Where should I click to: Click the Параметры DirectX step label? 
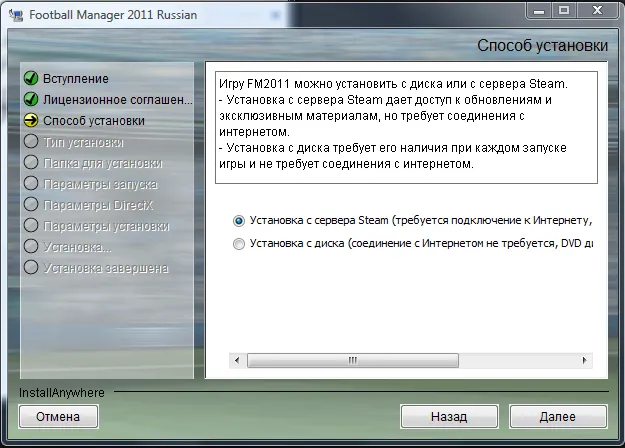tap(98, 205)
